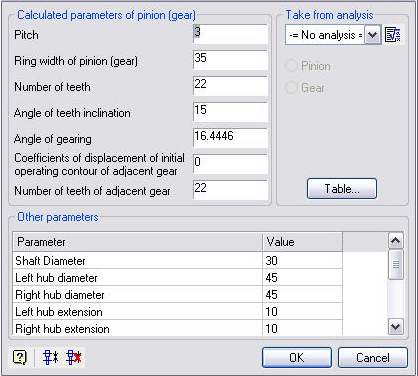Click the scrollbar thumb in parameters table
The width and height of the screenshot is (418, 376).
(396, 265)
